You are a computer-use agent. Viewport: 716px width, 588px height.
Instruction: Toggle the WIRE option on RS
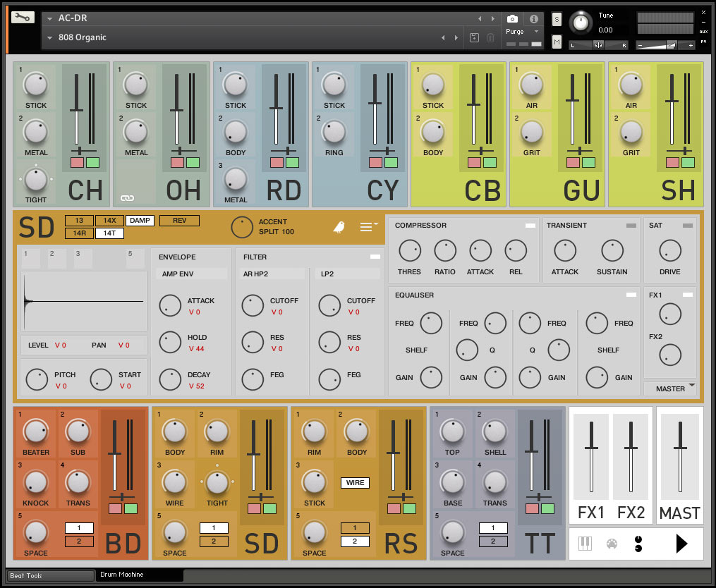coord(356,483)
